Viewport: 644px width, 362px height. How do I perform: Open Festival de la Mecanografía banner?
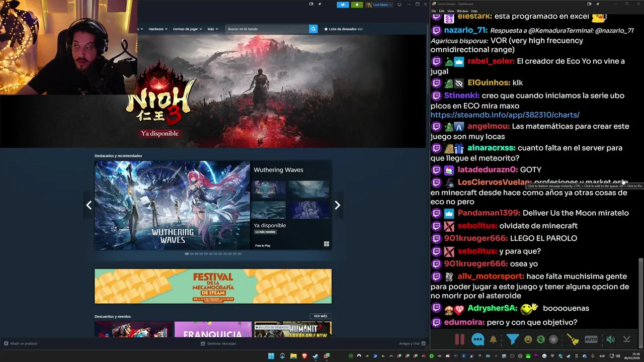pos(213,286)
